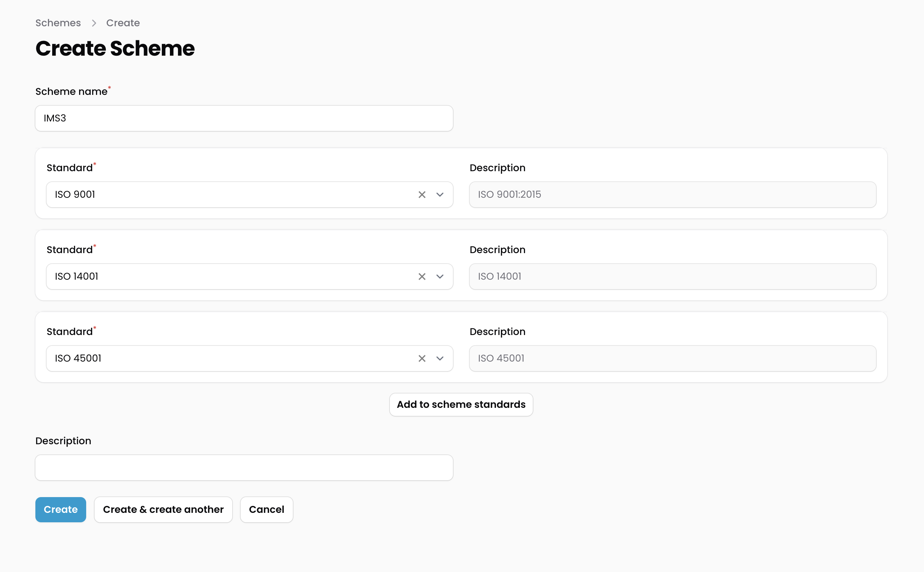This screenshot has height=572, width=924.
Task: Click the ISO 9001:2015 description field
Action: tap(672, 194)
